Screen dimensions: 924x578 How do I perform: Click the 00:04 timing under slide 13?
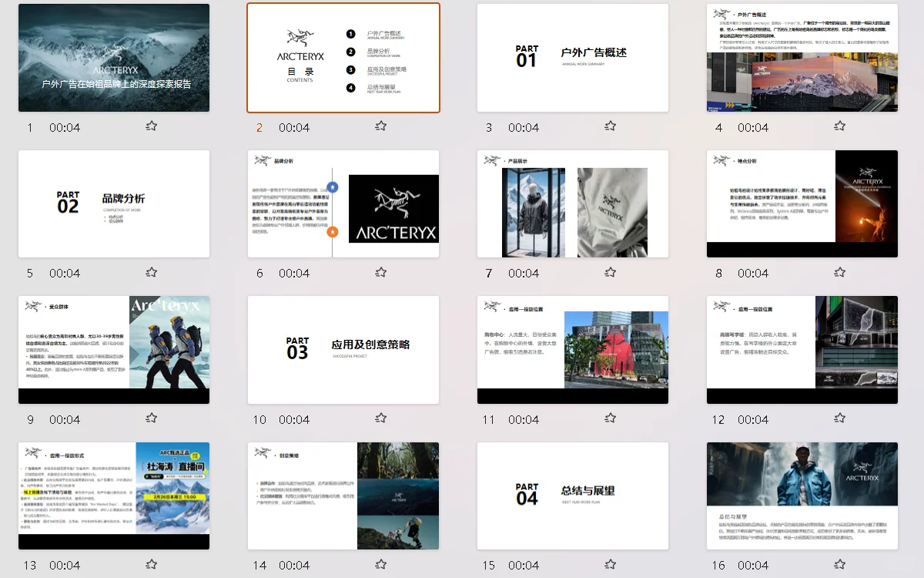coord(65,566)
